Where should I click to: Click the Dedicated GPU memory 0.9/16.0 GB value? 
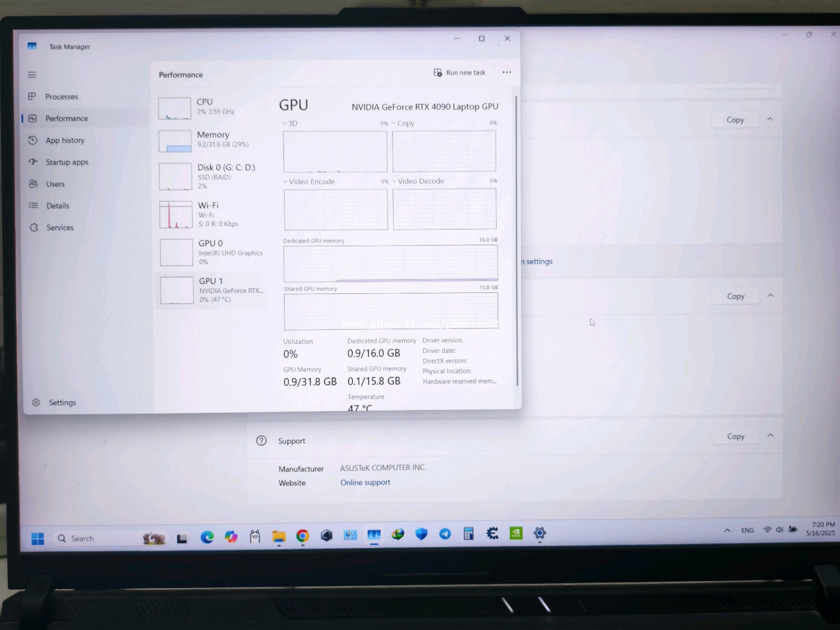coord(374,353)
